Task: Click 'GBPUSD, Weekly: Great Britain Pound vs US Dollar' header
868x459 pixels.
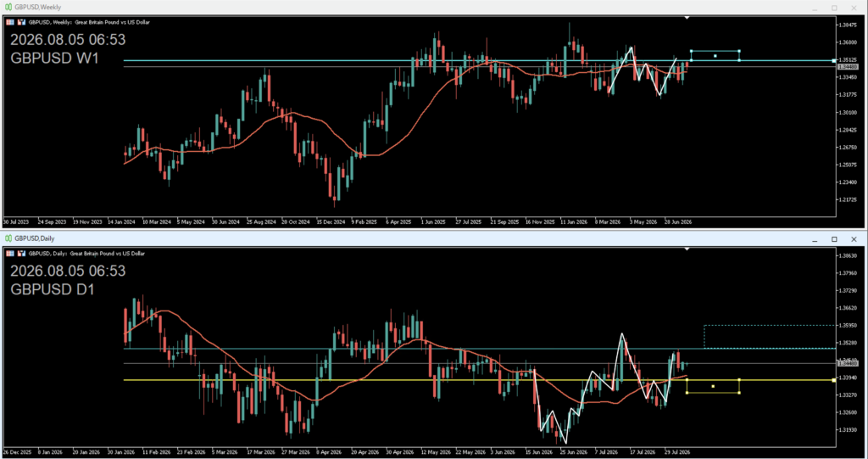Action: (x=89, y=22)
